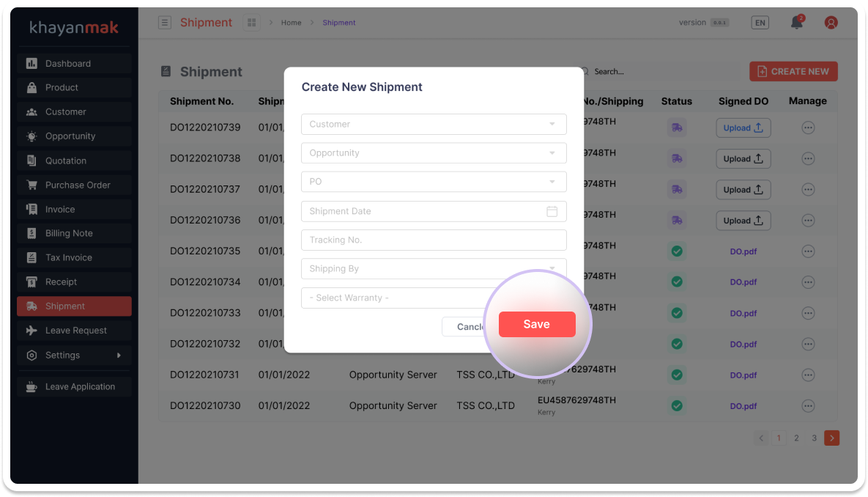Click truck status icon for DO1220210738
This screenshot has height=497, width=868.
(x=677, y=158)
